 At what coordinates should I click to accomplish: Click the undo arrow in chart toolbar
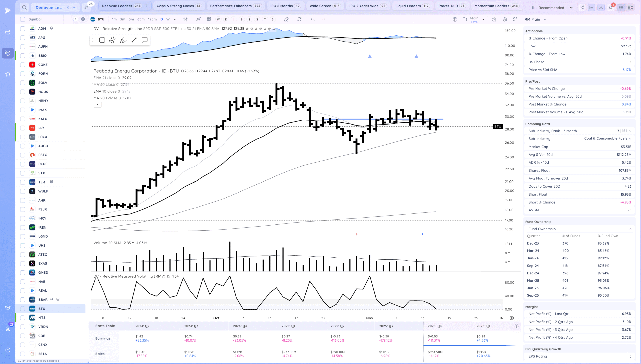pyautogui.click(x=312, y=19)
